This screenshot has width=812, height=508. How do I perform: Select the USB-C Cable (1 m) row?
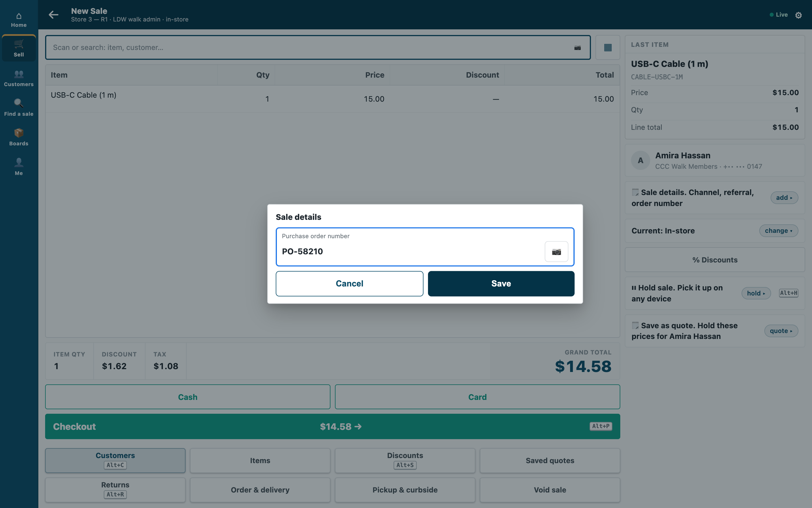tap(332, 99)
